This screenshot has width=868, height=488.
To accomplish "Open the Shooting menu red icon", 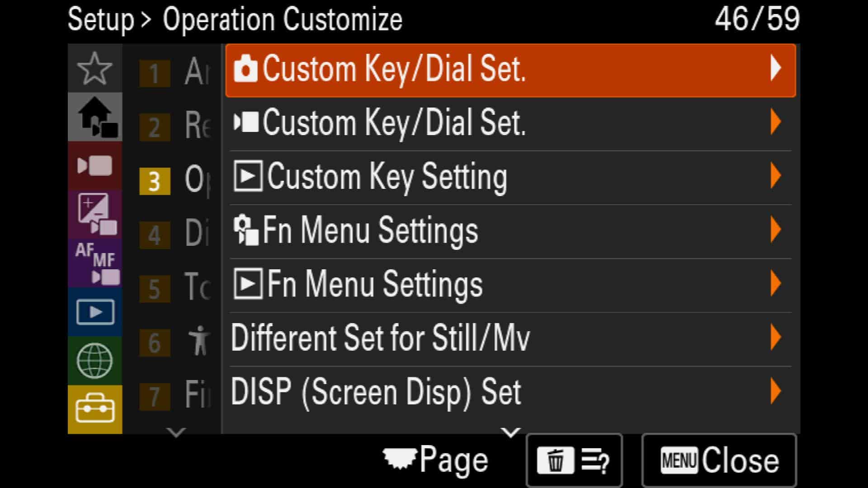I will 95,166.
